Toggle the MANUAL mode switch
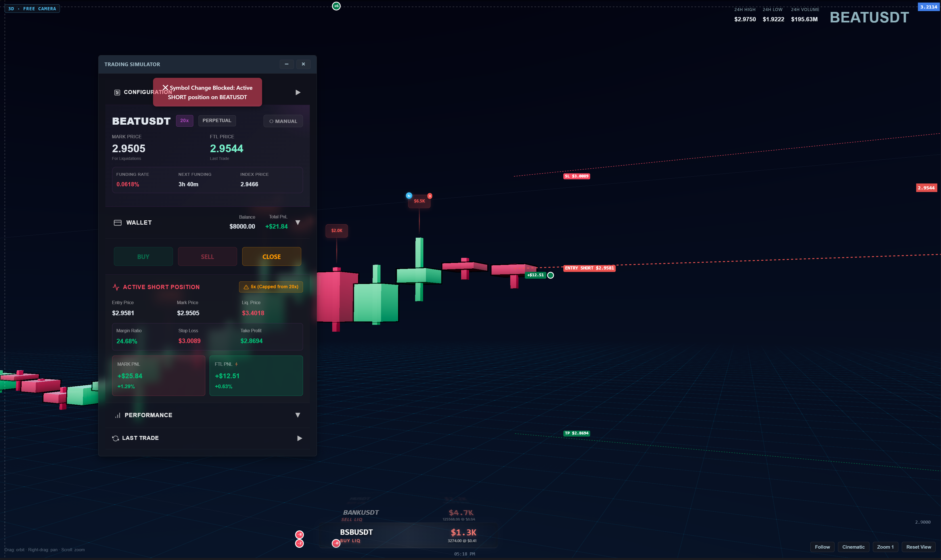Viewport: 941px width, 560px height. pos(283,121)
